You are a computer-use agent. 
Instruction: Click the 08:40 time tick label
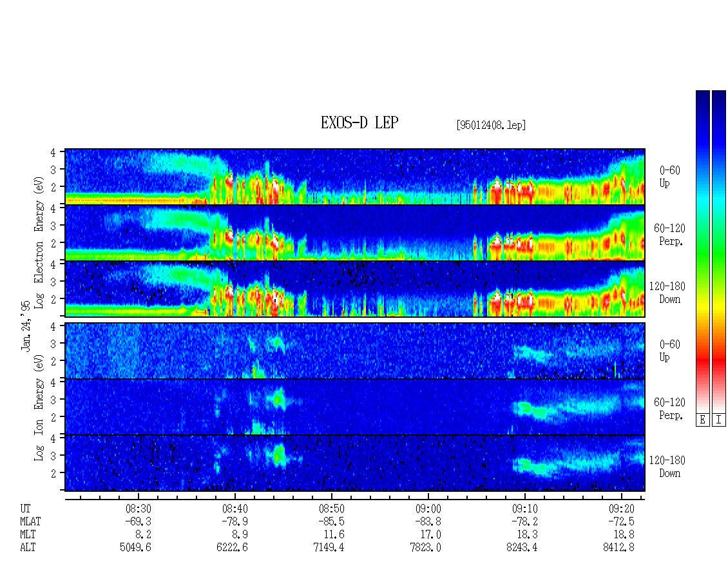click(x=235, y=509)
